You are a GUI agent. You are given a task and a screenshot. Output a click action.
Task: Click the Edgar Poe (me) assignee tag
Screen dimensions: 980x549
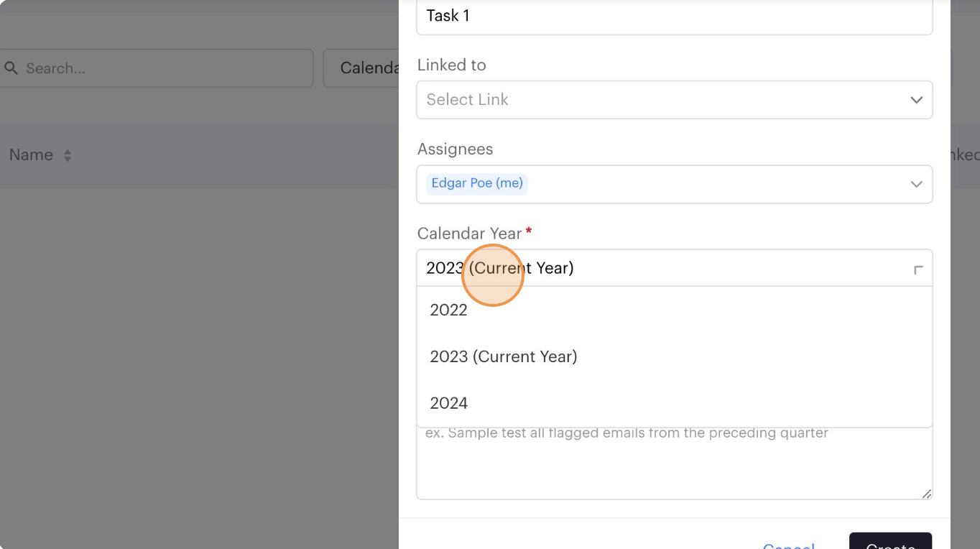[x=477, y=183]
